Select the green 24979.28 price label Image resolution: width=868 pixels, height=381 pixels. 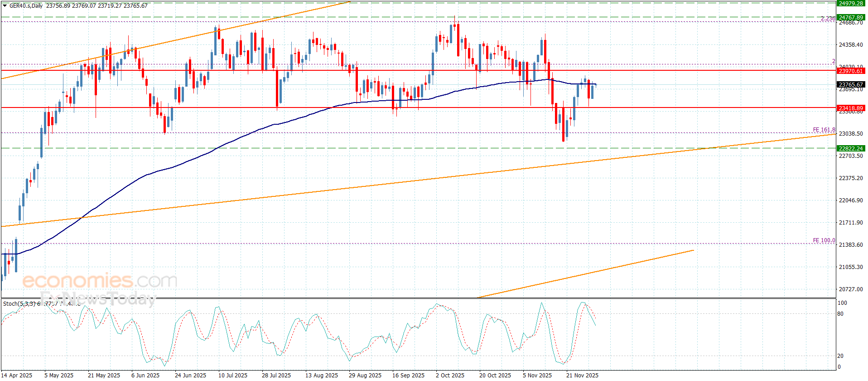[x=850, y=3]
